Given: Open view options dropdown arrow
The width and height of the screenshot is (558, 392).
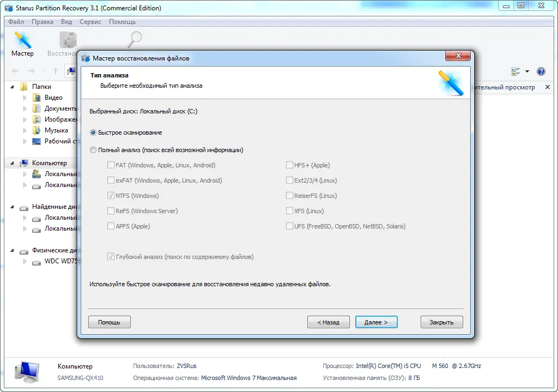Looking at the screenshot, I should tap(527, 71).
